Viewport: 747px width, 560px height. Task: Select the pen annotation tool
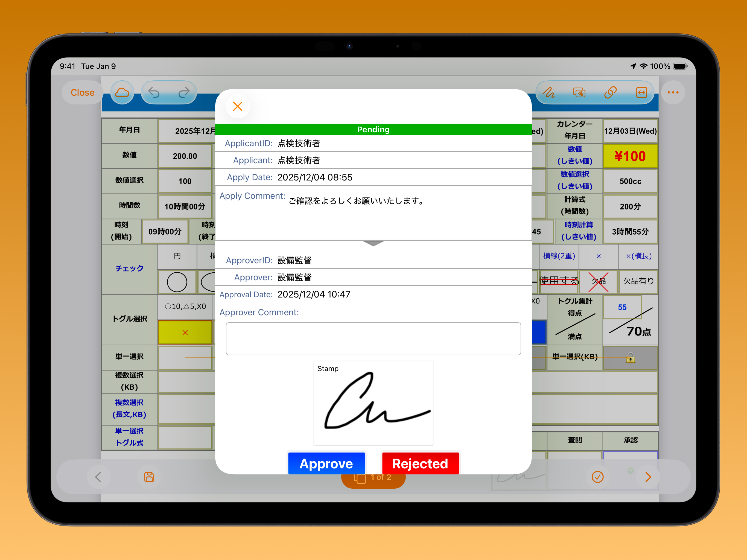click(549, 92)
